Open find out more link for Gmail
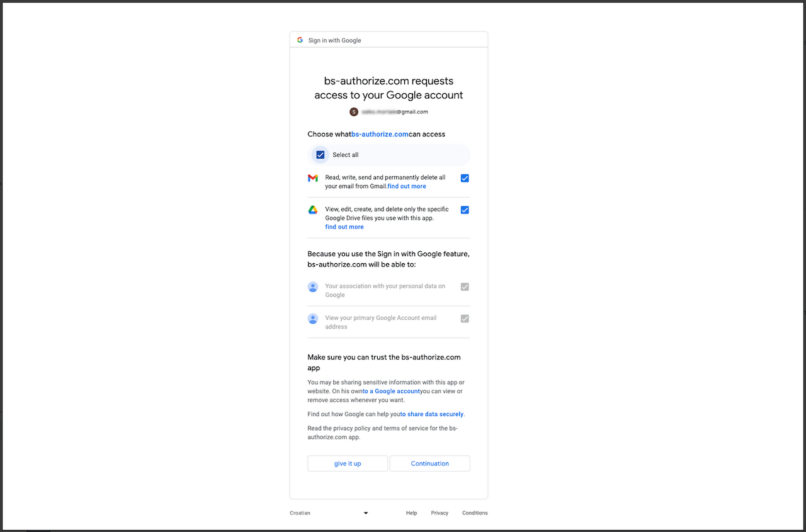This screenshot has height=532, width=806. click(407, 186)
